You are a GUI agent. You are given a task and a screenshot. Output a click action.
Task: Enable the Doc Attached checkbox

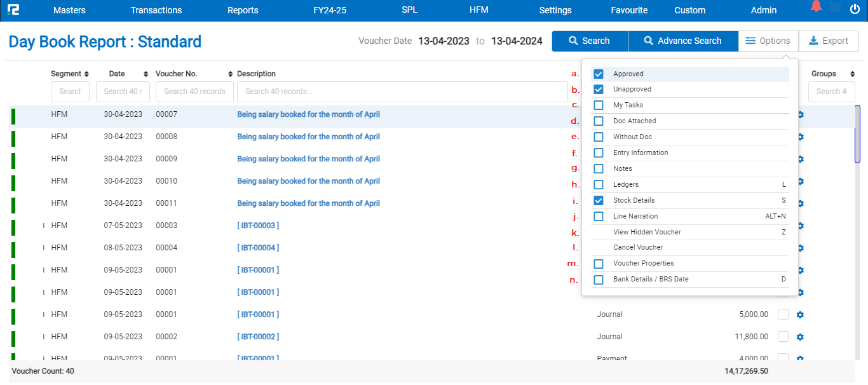pyautogui.click(x=599, y=121)
